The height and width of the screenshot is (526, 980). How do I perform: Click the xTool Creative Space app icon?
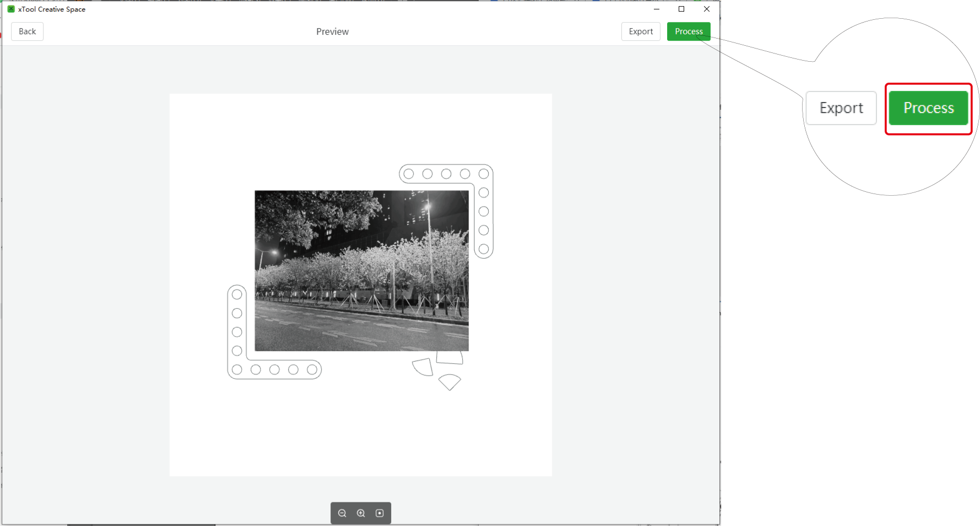point(10,9)
